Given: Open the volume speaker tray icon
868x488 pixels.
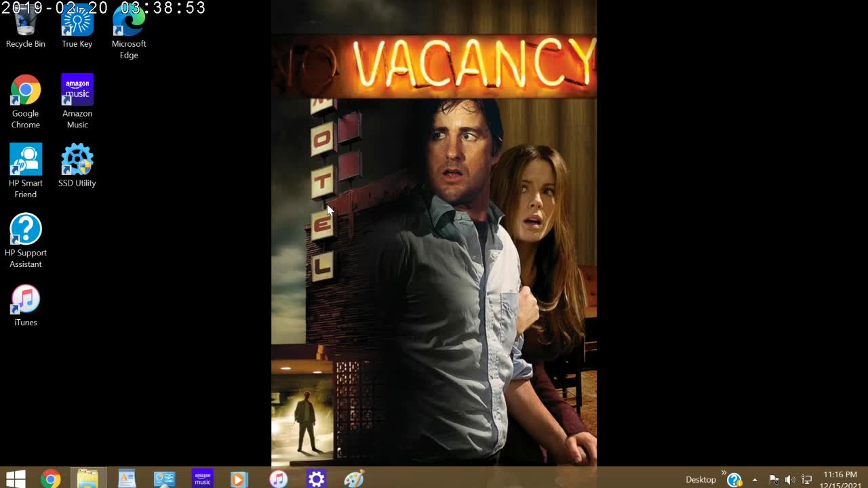Looking at the screenshot, I should (790, 480).
